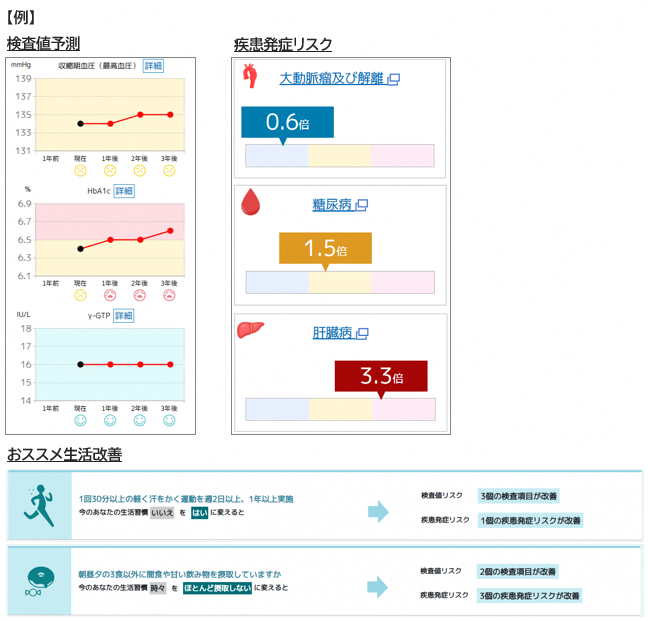Click the 3年後 data point on HbA1c chart
This screenshot has height=621, width=648.
(170, 231)
